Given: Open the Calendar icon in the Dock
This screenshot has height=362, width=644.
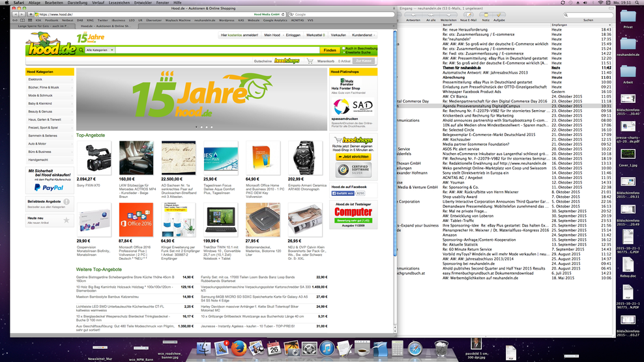Looking at the screenshot, I should tap(274, 348).
